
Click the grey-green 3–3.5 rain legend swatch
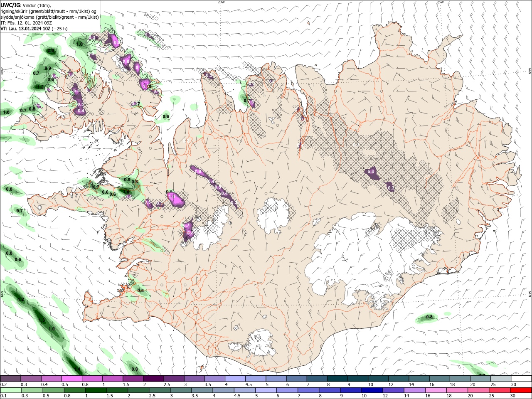pyautogui.click(x=181, y=390)
